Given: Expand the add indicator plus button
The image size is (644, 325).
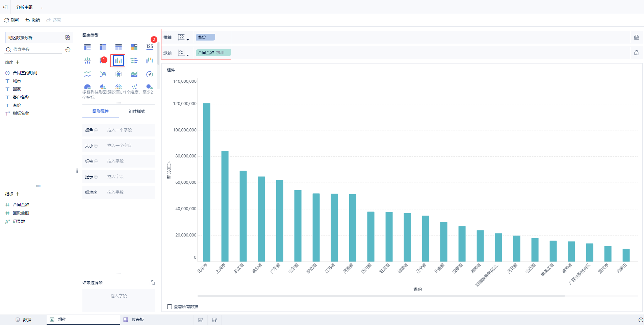Looking at the screenshot, I should point(18,194).
